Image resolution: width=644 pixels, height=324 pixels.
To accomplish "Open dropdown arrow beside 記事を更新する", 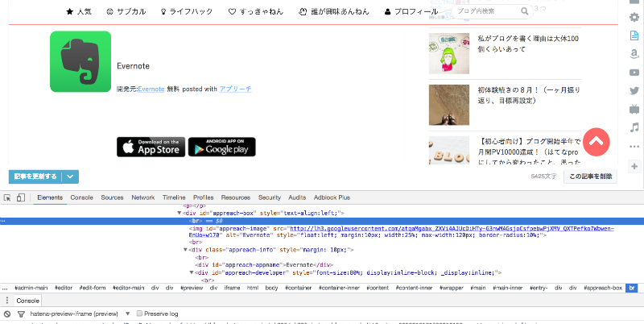I will coord(70,177).
